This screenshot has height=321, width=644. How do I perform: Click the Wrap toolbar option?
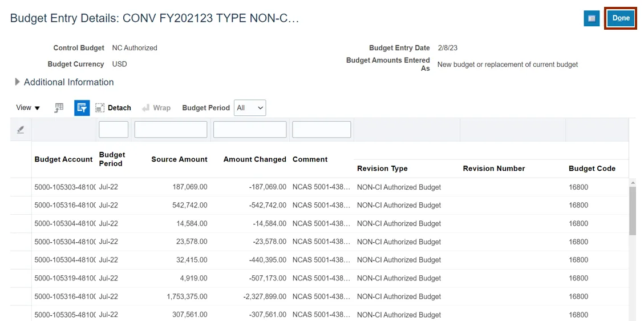156,108
